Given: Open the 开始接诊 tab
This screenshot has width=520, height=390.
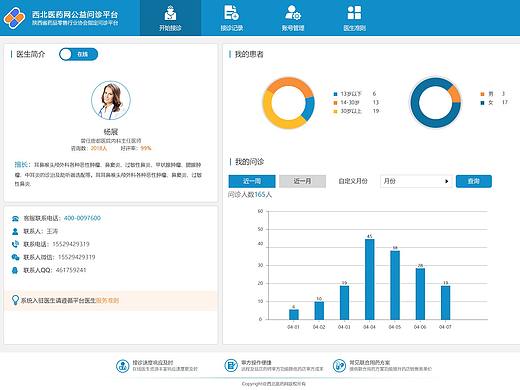Looking at the screenshot, I should click(x=170, y=18).
